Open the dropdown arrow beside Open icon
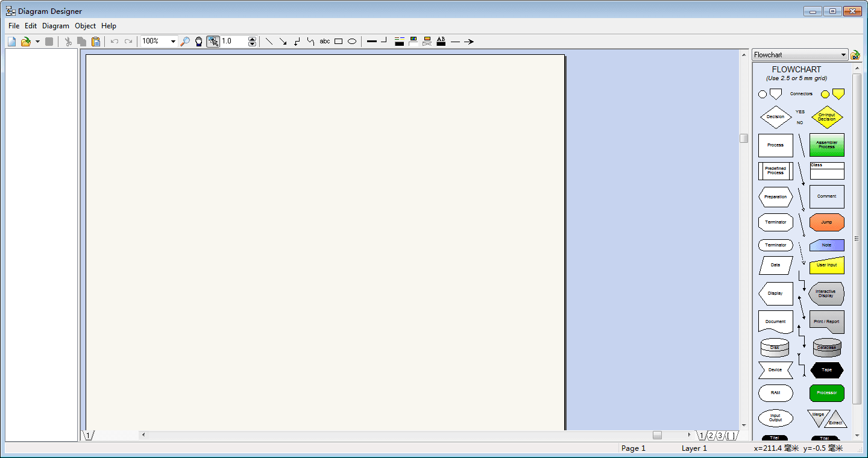Image resolution: width=868 pixels, height=458 pixels. coord(37,42)
